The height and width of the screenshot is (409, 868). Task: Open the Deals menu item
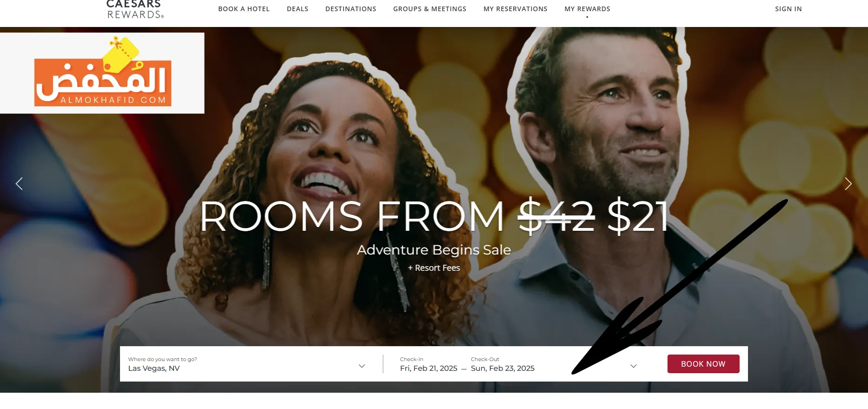pos(298,9)
